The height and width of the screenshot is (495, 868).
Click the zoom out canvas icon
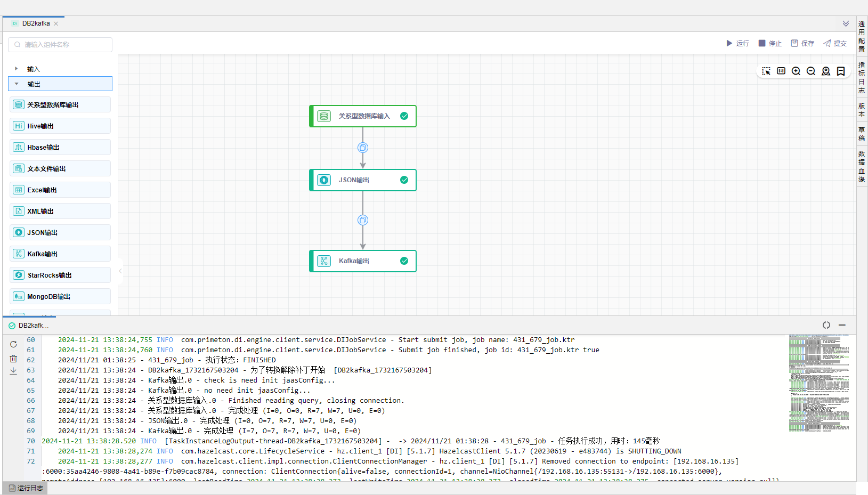pyautogui.click(x=811, y=71)
